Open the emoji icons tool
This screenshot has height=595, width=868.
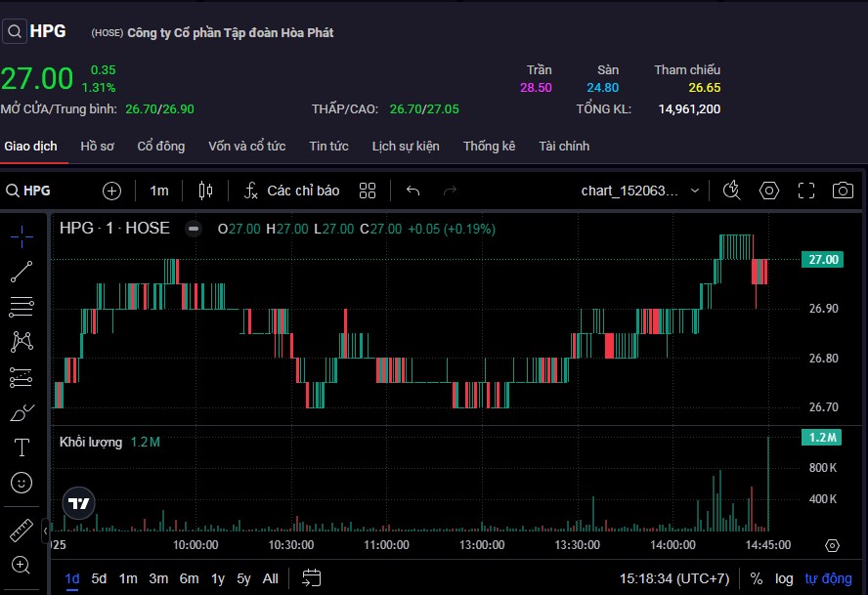click(x=22, y=482)
